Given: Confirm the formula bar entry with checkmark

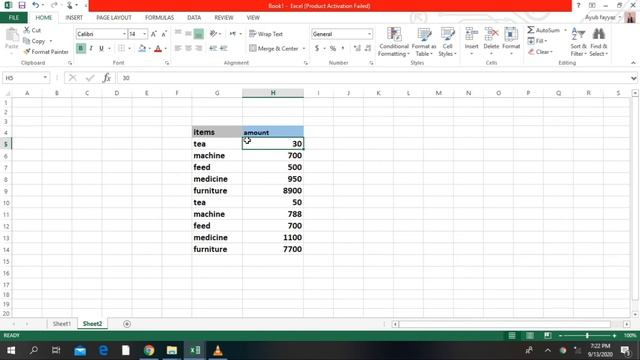Looking at the screenshot, I should [x=90, y=78].
